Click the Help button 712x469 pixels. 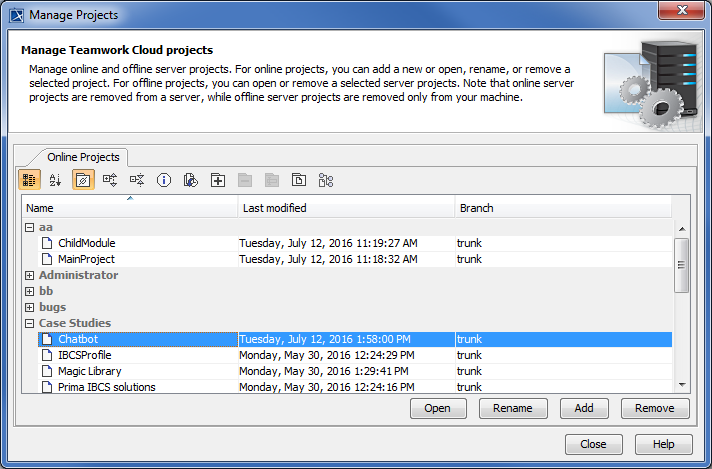click(663, 444)
